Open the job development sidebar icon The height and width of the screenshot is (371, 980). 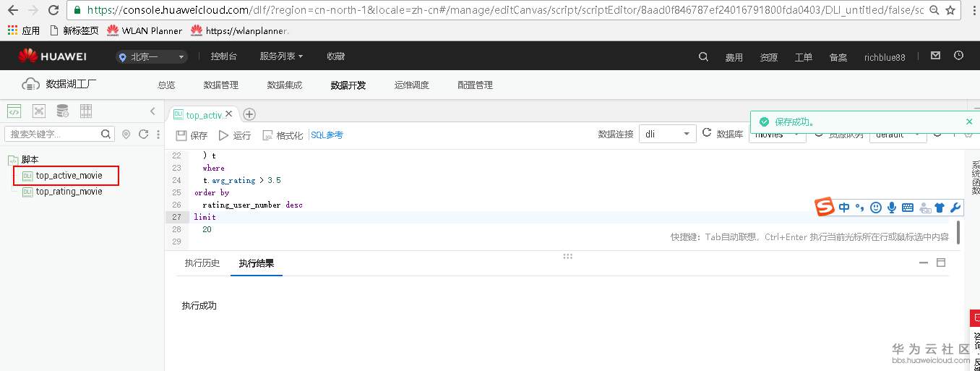click(39, 111)
